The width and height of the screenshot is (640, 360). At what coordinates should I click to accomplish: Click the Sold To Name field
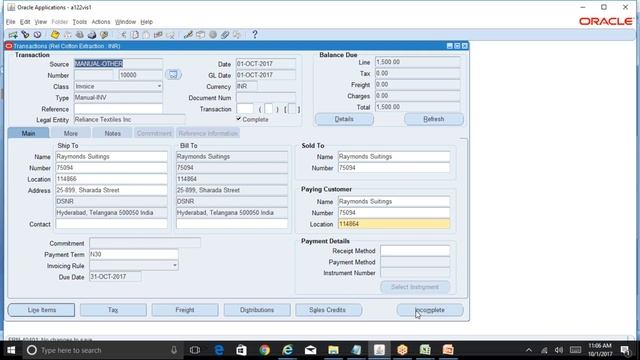(394, 156)
